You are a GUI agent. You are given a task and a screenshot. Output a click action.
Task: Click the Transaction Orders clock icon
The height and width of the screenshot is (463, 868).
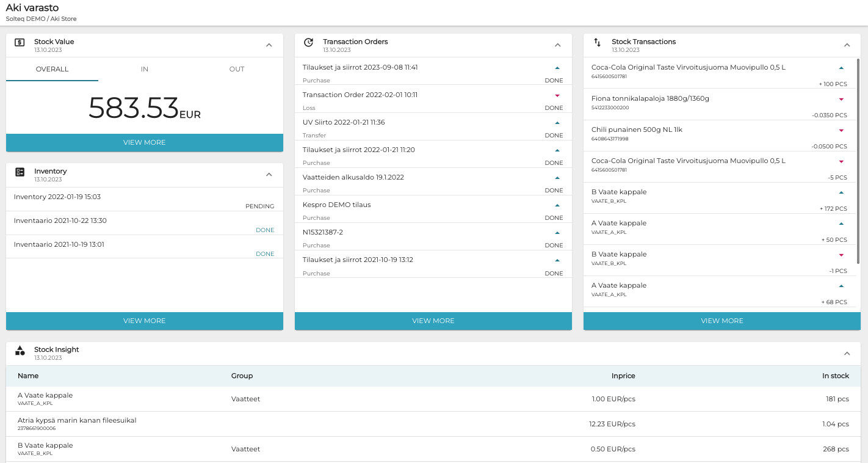pos(308,43)
